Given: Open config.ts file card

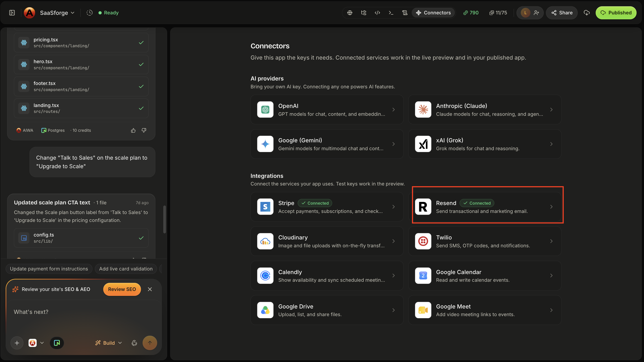Looking at the screenshot, I should [x=81, y=238].
